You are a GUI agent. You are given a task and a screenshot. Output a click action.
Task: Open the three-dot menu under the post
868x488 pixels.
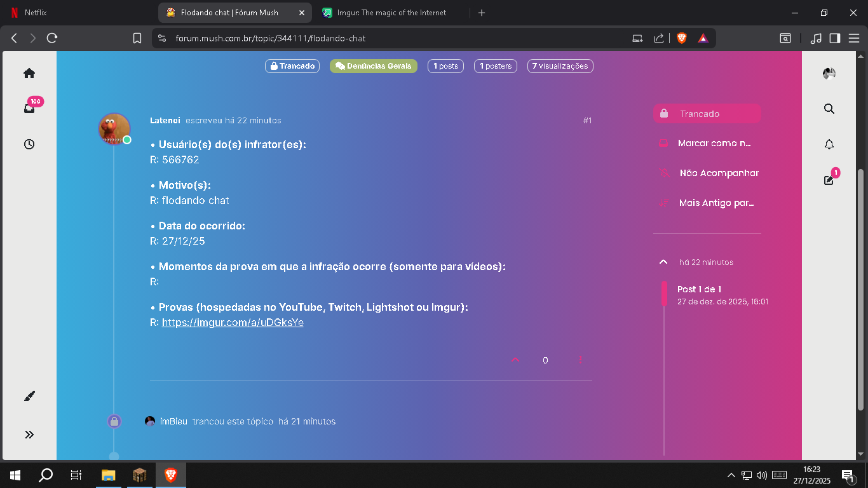(x=580, y=360)
